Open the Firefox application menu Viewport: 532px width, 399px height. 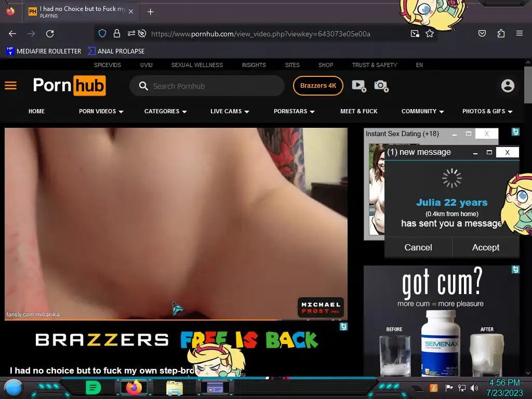[520, 33]
